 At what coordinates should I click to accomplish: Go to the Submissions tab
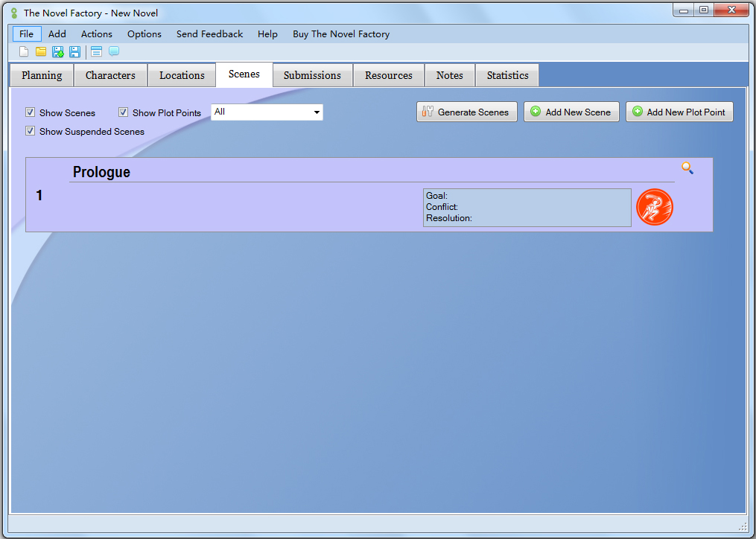[312, 75]
